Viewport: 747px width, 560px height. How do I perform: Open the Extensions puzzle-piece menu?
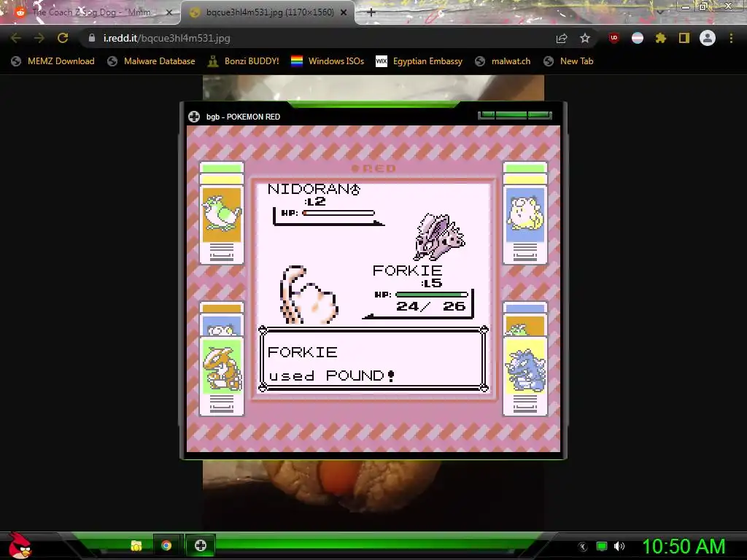coord(661,38)
